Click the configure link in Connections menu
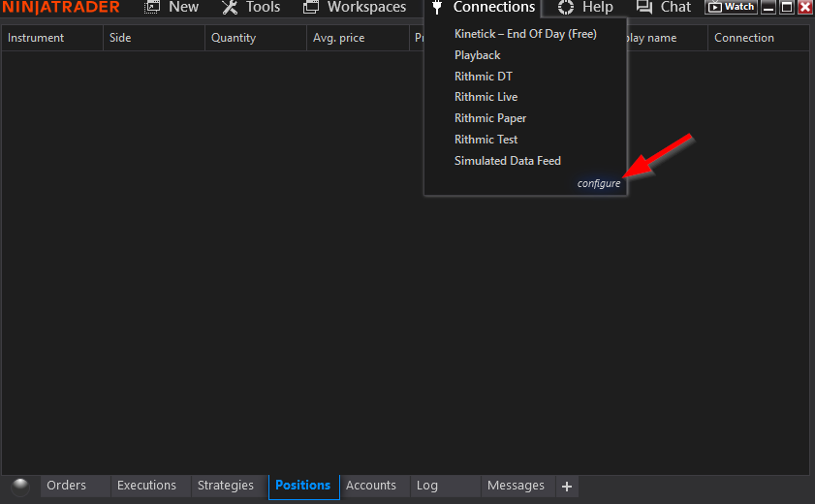815x504 pixels. pyautogui.click(x=599, y=183)
